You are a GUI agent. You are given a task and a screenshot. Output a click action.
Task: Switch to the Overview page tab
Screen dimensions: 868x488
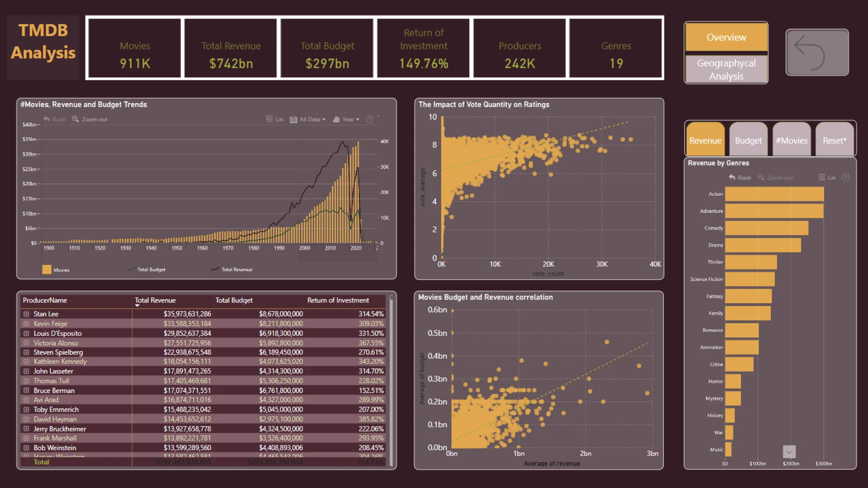tap(726, 37)
